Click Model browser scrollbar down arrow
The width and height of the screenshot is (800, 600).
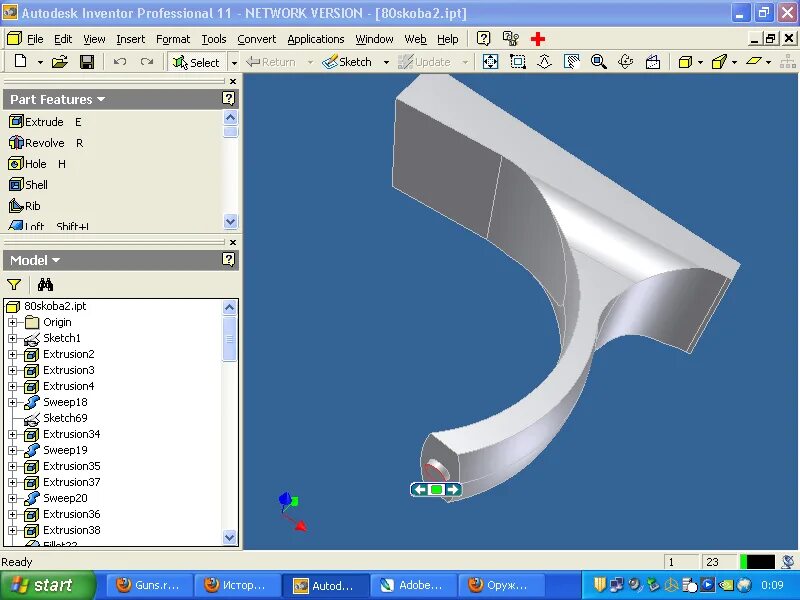[x=230, y=537]
